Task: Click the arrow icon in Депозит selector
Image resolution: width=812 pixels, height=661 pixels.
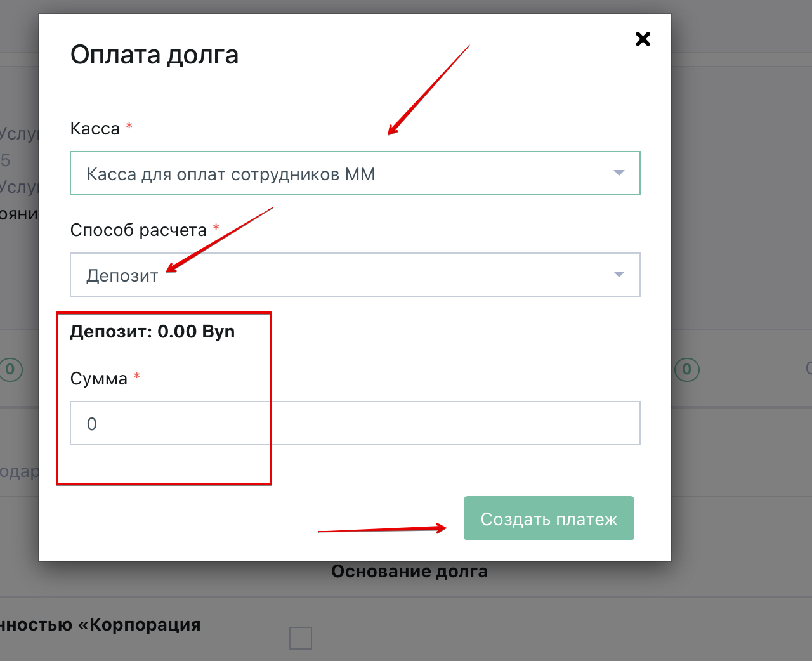Action: pyautogui.click(x=619, y=275)
